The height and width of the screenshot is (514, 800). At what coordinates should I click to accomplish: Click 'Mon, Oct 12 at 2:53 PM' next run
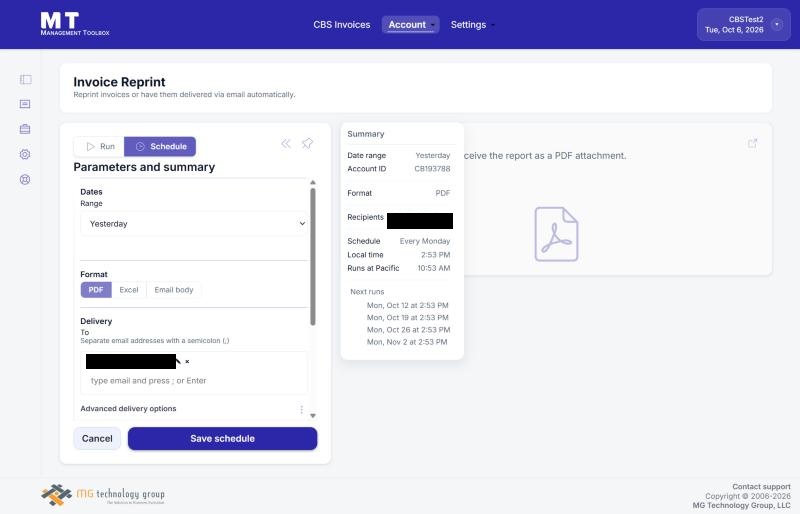pos(408,305)
